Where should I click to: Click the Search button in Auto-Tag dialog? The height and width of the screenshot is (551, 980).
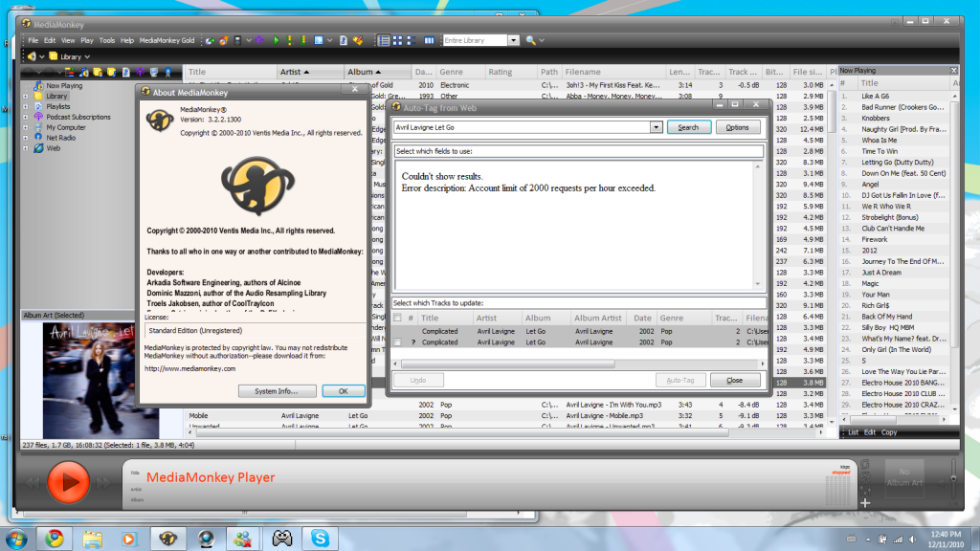(689, 127)
